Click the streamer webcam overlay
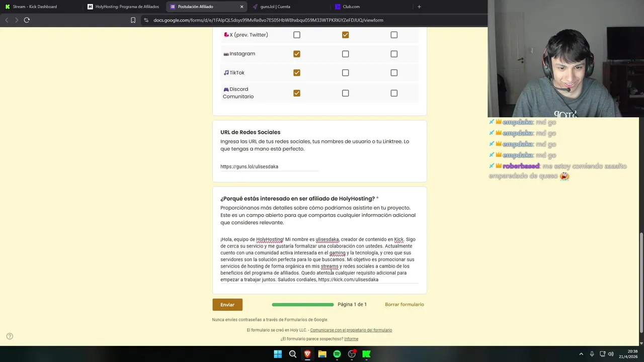Image resolution: width=644 pixels, height=362 pixels. coord(566,59)
